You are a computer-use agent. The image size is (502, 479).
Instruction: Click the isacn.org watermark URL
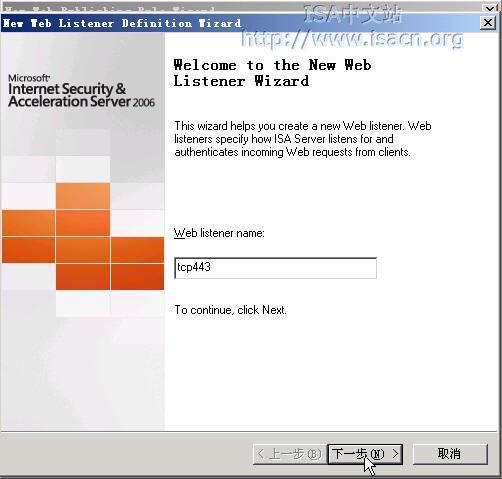point(352,39)
